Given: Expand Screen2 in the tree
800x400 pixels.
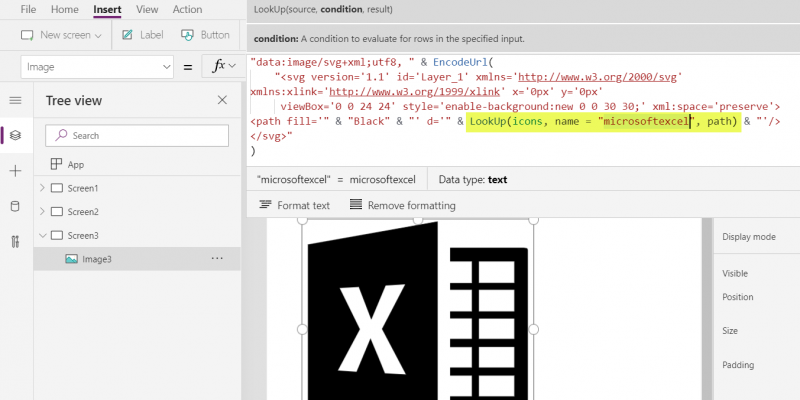Looking at the screenshot, I should (x=42, y=212).
